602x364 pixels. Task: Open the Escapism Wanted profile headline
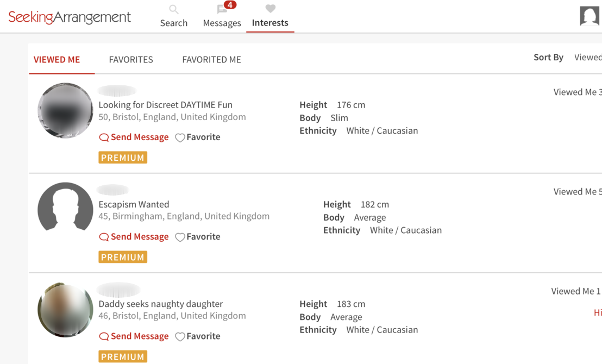tap(134, 204)
